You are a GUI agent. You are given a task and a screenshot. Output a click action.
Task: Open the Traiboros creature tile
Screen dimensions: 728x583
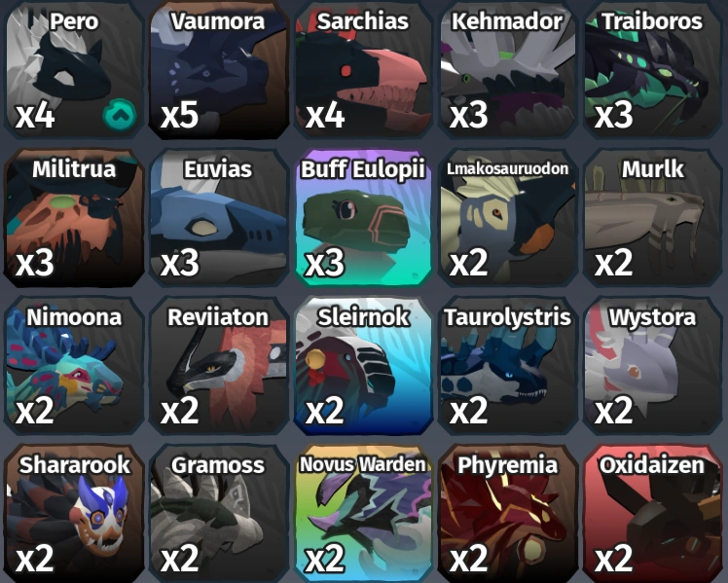pos(653,70)
